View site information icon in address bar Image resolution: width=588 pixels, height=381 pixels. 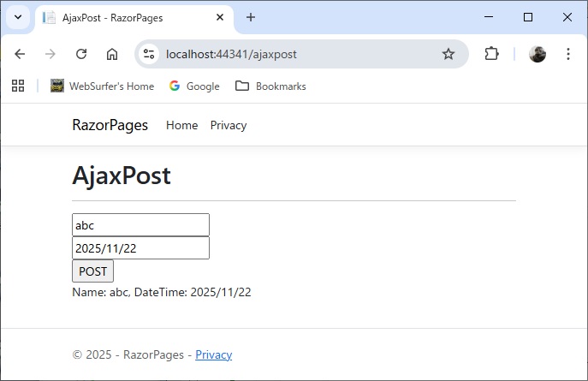tap(149, 54)
